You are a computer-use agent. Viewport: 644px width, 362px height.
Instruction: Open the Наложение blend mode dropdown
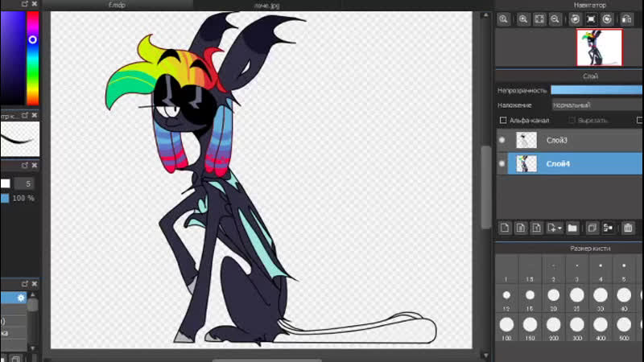[596, 105]
